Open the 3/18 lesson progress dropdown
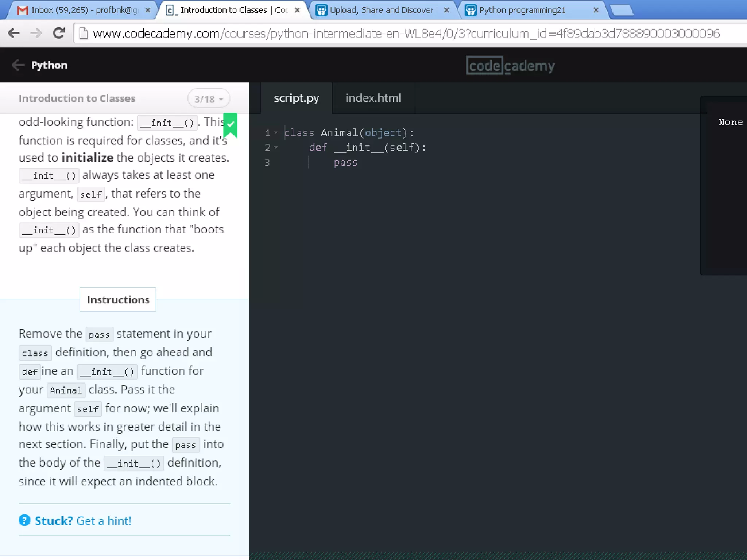This screenshot has width=747, height=560. 209,99
